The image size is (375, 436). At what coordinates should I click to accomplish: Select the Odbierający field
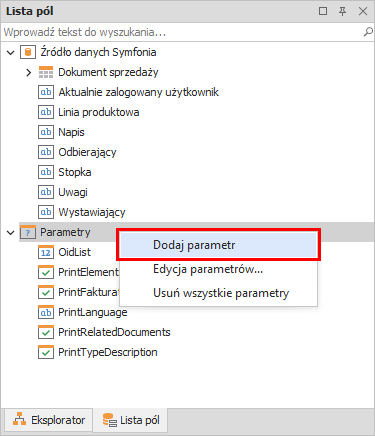87,152
